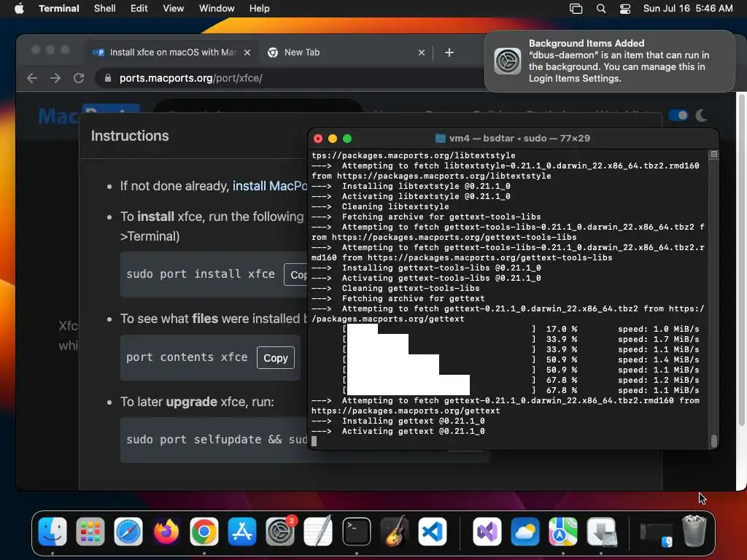Follow the install MacPorts link
Screen dimensions: 747x560
coord(270,186)
